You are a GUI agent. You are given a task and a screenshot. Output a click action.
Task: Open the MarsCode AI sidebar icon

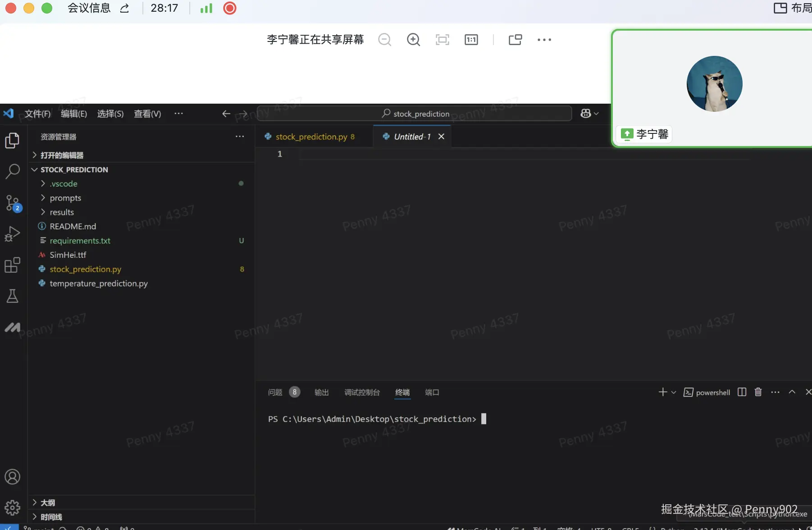point(12,327)
